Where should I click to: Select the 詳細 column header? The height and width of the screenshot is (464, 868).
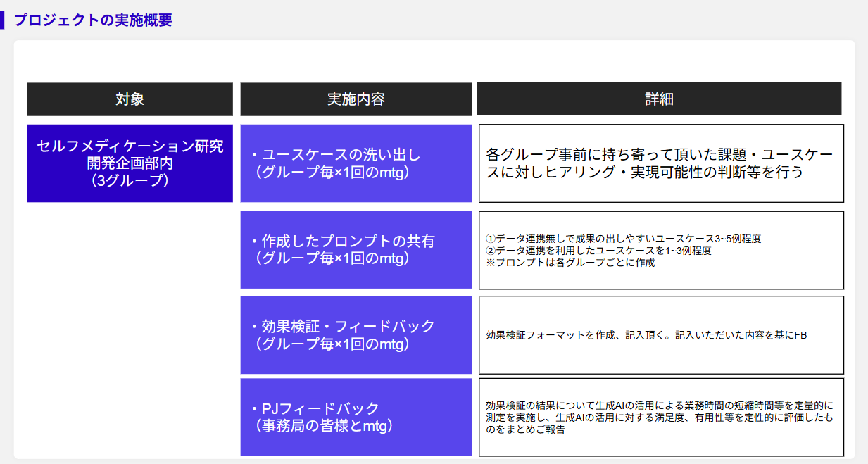(659, 99)
